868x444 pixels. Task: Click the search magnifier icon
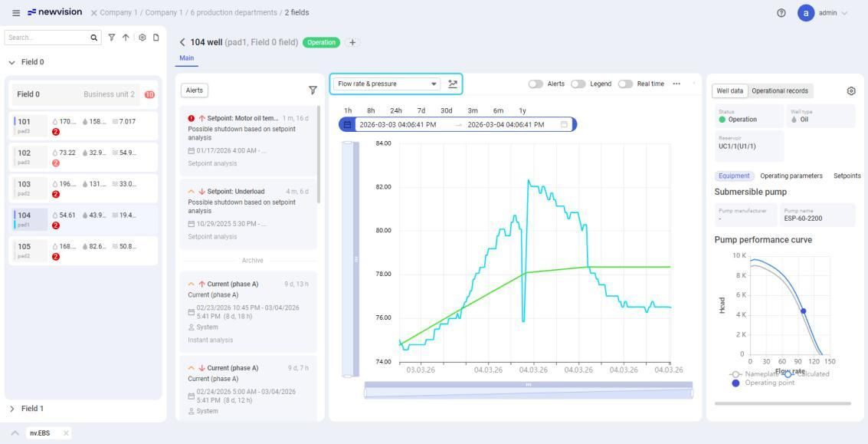pyautogui.click(x=94, y=38)
